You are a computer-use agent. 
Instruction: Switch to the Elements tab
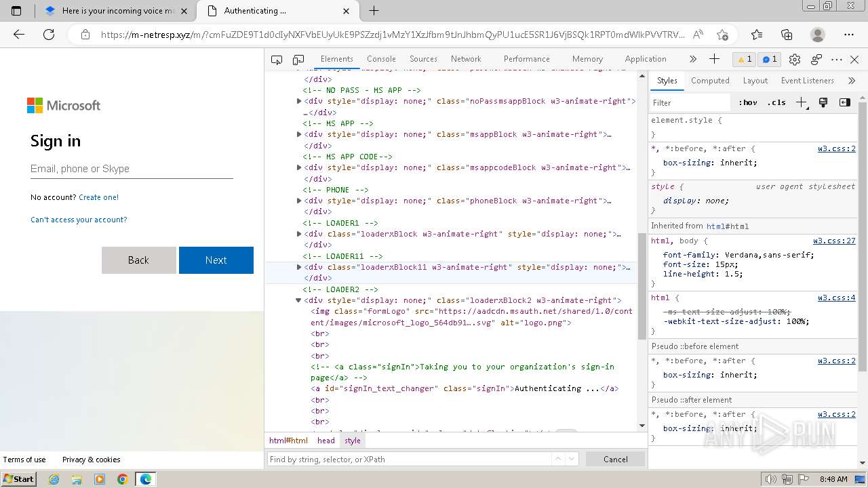point(337,59)
